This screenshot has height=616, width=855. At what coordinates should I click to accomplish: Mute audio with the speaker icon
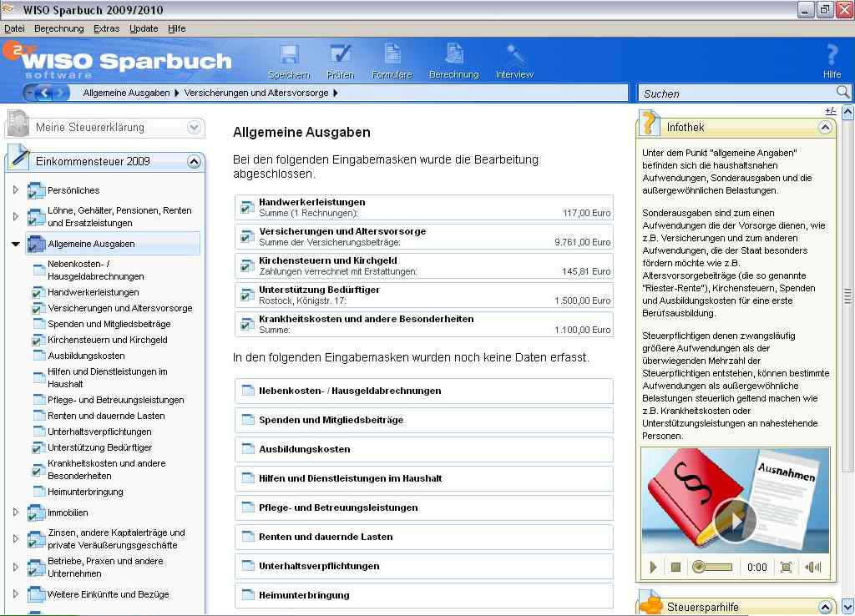(812, 567)
